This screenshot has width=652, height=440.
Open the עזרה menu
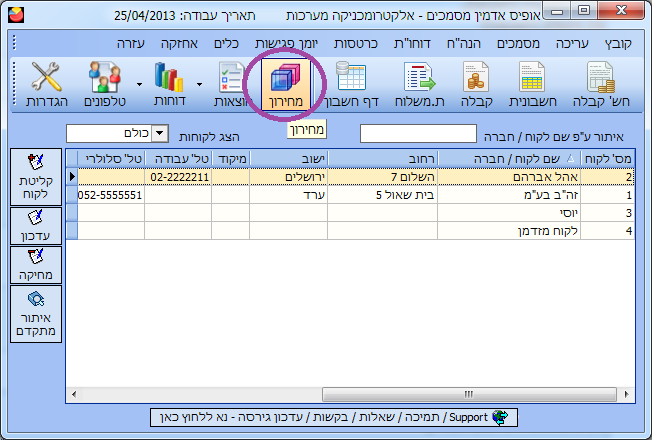tap(131, 43)
